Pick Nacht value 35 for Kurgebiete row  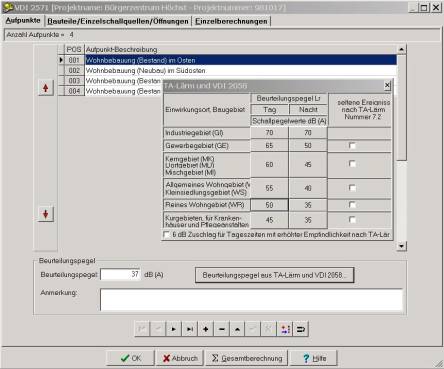click(308, 220)
